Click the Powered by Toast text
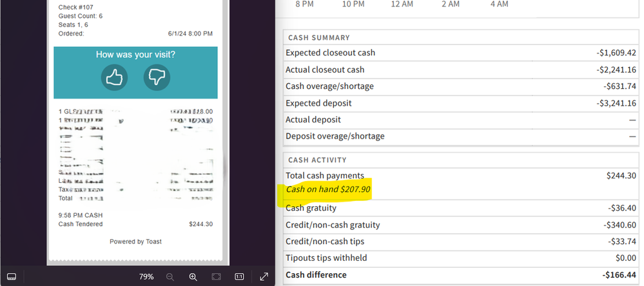The image size is (644, 286). click(135, 242)
